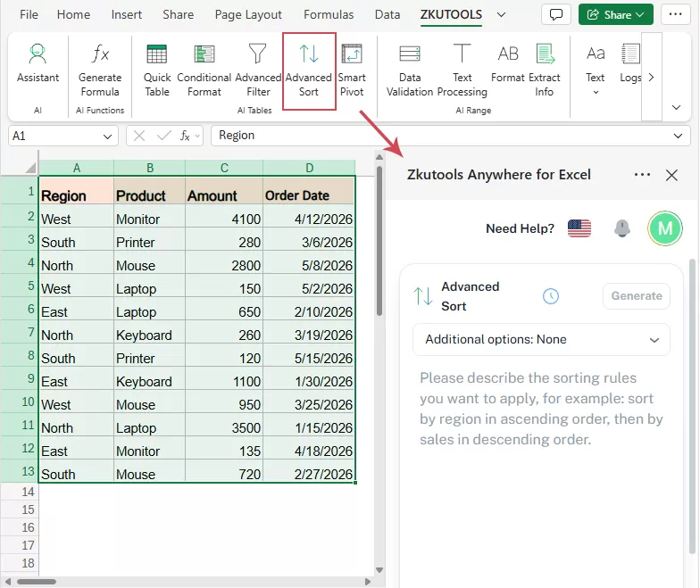This screenshot has height=588, width=700.
Task: Open the user profile avatar M
Action: [664, 228]
